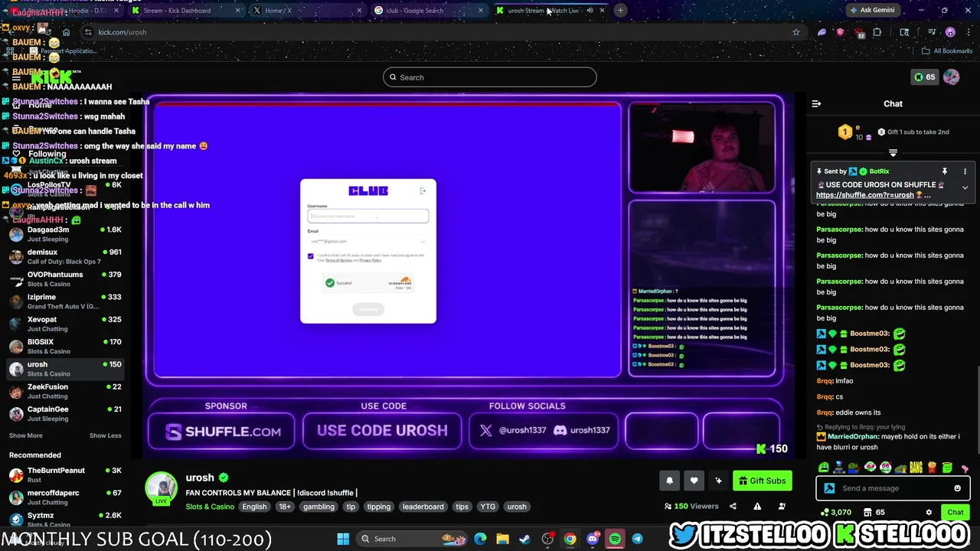The width and height of the screenshot is (980, 551).
Task: Click Show Less in following list
Action: [105, 435]
